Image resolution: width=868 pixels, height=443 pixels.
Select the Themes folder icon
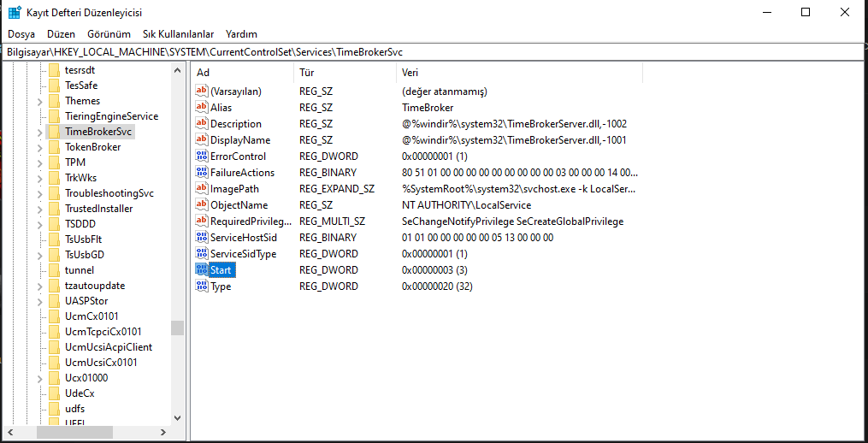54,101
